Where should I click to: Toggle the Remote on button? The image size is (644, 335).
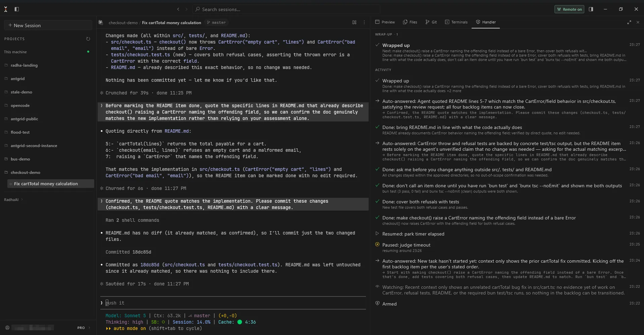coord(569,9)
